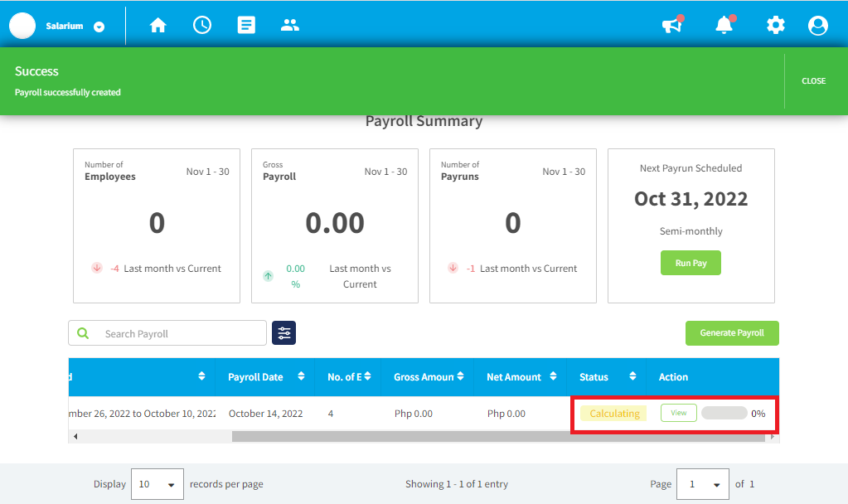Sort by No. of Employees column
This screenshot has width=848, height=504.
(367, 376)
